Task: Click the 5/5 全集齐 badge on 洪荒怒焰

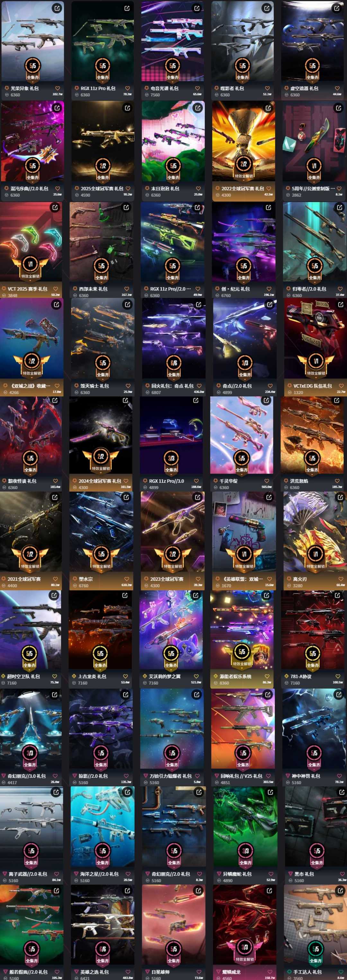Action: coord(312,461)
